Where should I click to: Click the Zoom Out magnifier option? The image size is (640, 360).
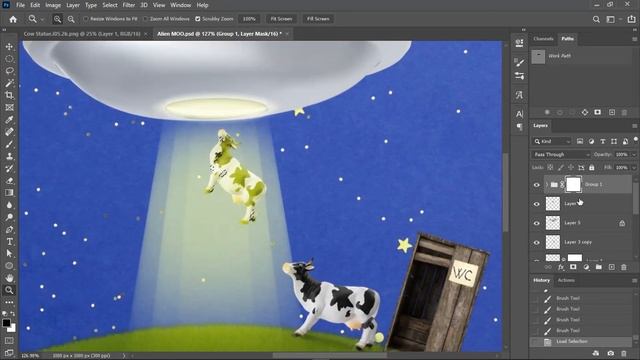click(x=71, y=19)
